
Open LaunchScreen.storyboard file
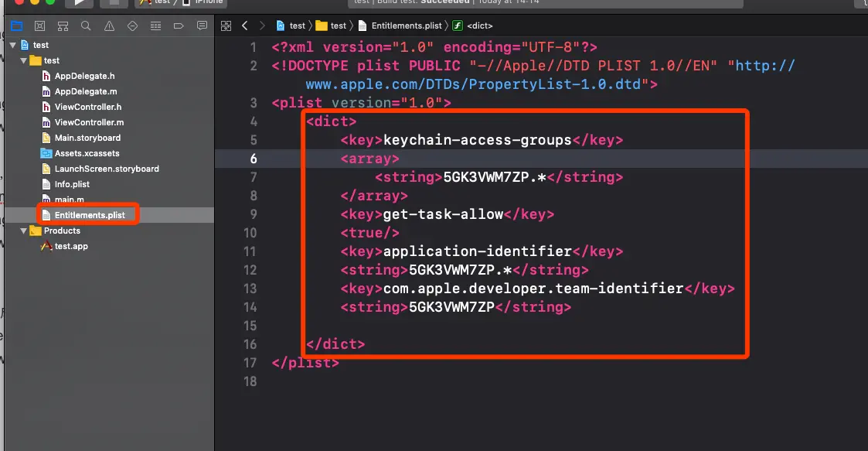pyautogui.click(x=107, y=169)
